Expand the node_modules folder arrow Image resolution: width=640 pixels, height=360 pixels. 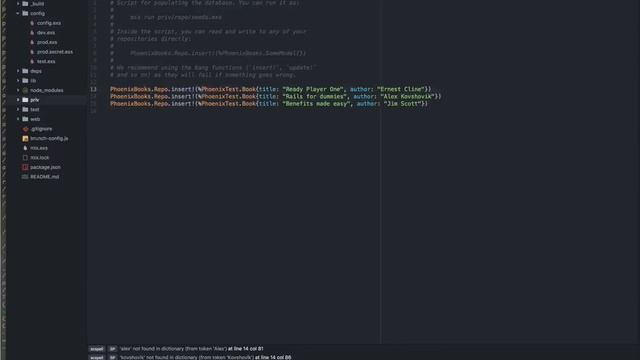18,90
